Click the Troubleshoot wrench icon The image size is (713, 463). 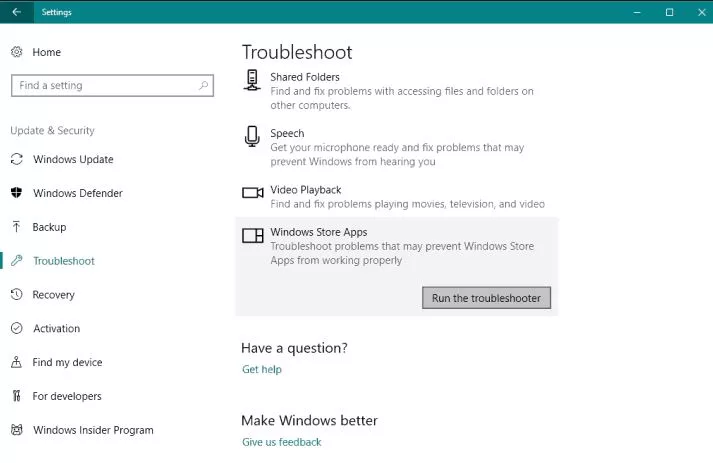pos(17,261)
